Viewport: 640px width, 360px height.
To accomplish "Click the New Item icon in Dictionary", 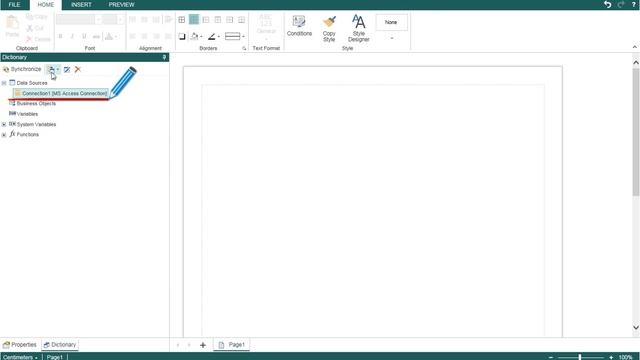I will 51,69.
